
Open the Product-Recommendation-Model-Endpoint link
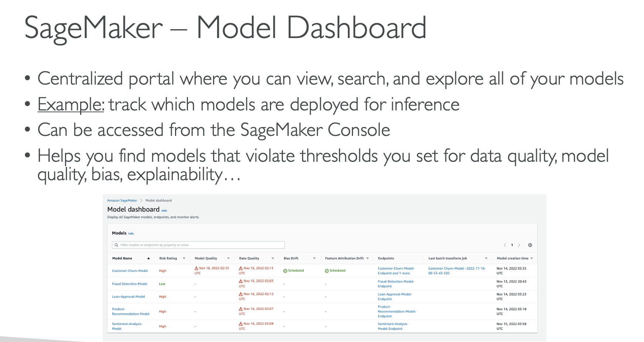click(397, 311)
